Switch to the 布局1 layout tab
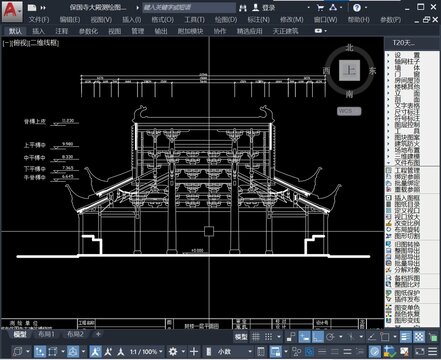Image resolution: width=441 pixels, height=360 pixels. point(46,334)
